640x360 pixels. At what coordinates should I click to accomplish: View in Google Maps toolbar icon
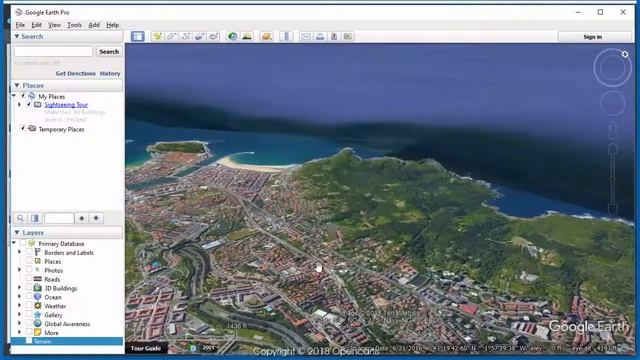click(x=348, y=36)
